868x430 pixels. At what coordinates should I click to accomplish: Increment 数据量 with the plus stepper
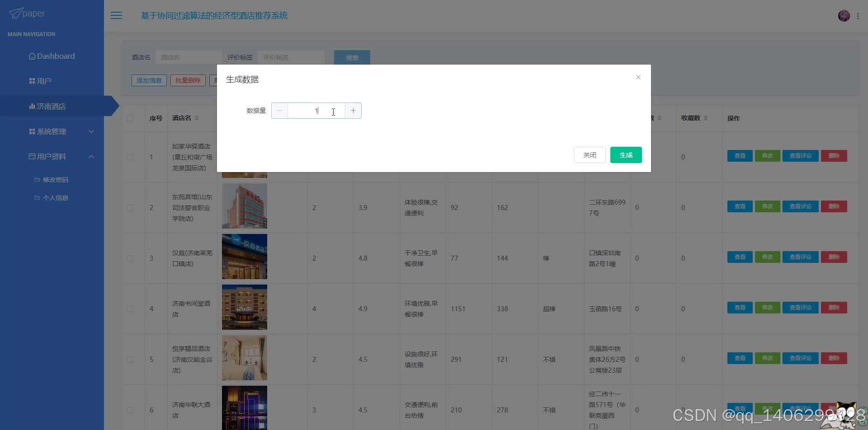pos(353,110)
